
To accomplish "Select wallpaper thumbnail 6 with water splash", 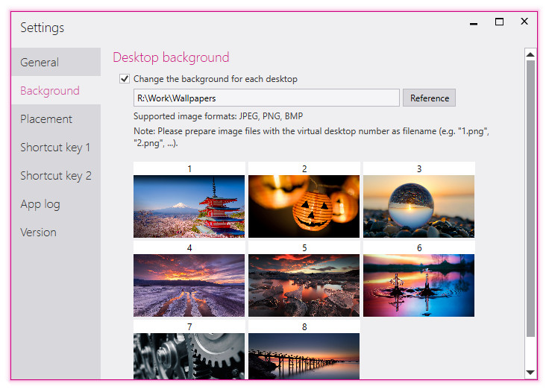I will point(418,285).
